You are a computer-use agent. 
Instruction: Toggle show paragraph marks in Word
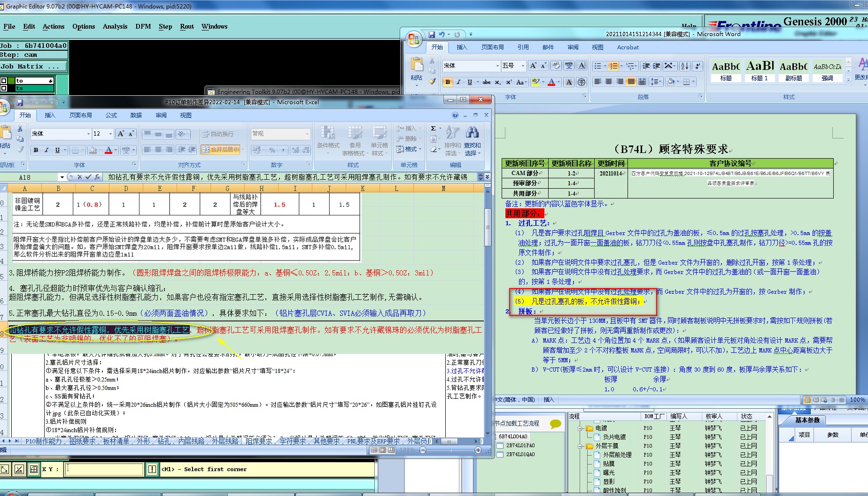tap(697, 66)
